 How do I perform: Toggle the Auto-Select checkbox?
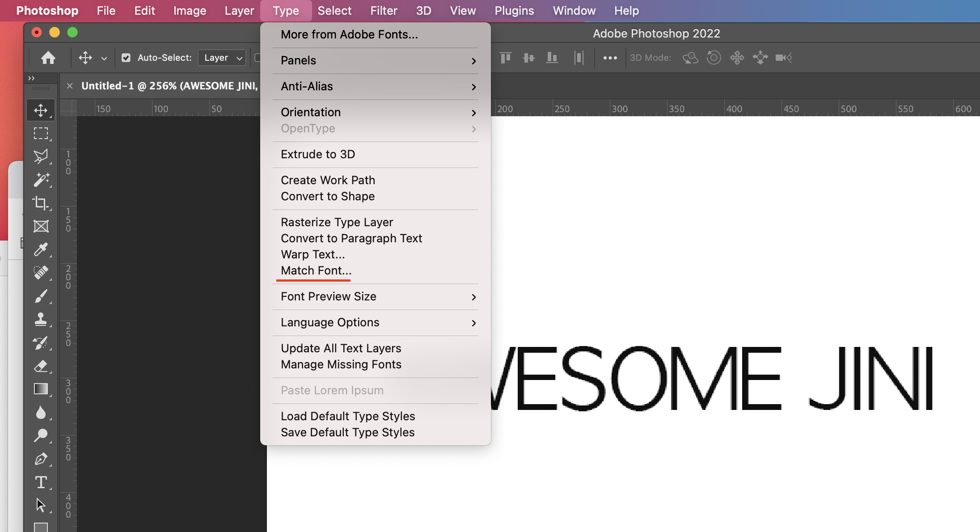tap(126, 58)
